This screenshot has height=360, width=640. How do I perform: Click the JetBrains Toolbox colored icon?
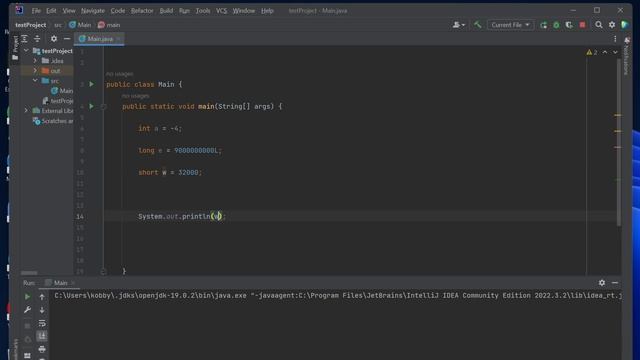point(624,25)
